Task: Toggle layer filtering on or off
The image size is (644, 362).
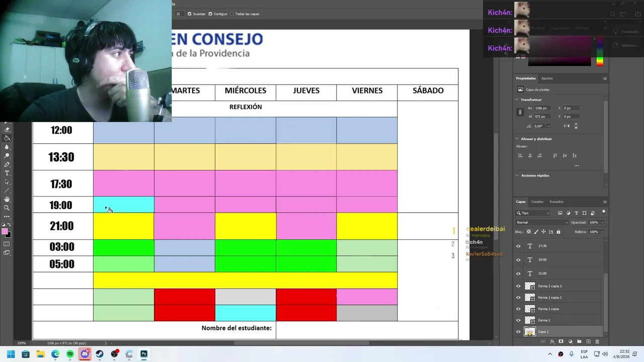Action: point(604,212)
